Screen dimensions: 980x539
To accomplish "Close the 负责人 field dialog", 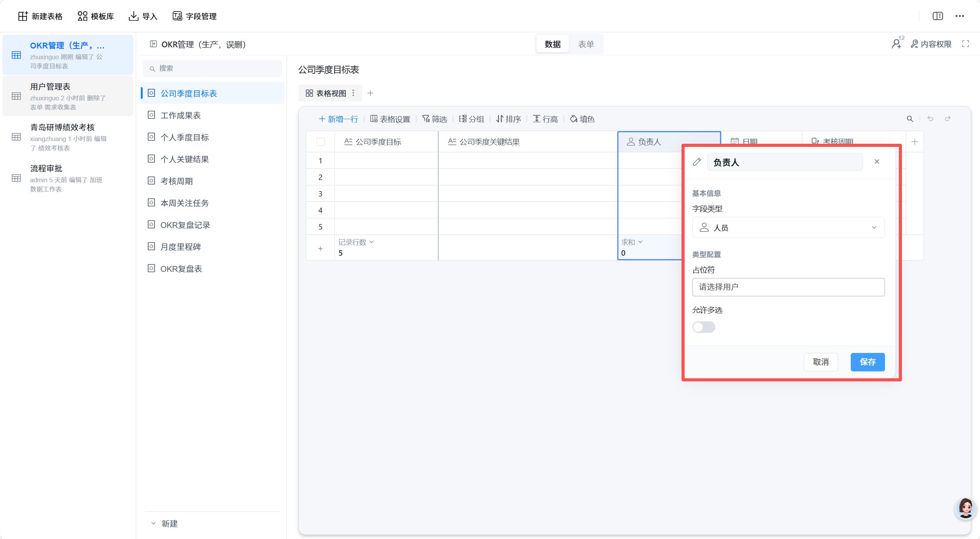I will 877,161.
